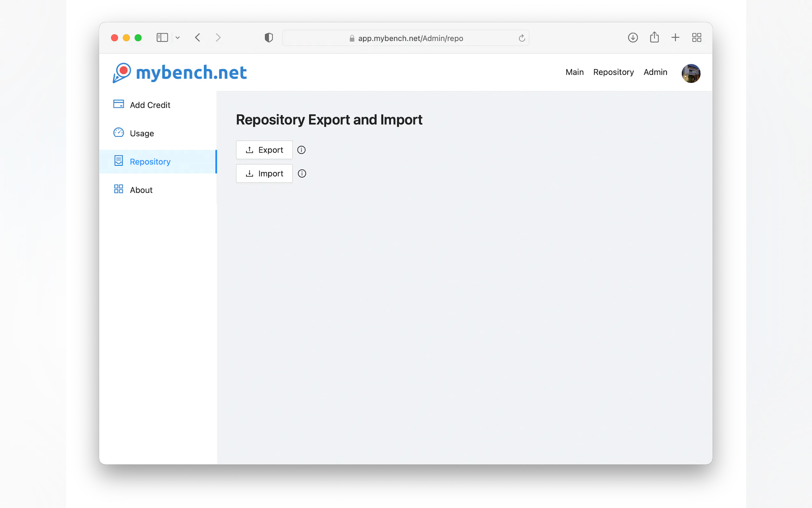Show Safari tab overview grid
812x508 pixels.
[697, 38]
